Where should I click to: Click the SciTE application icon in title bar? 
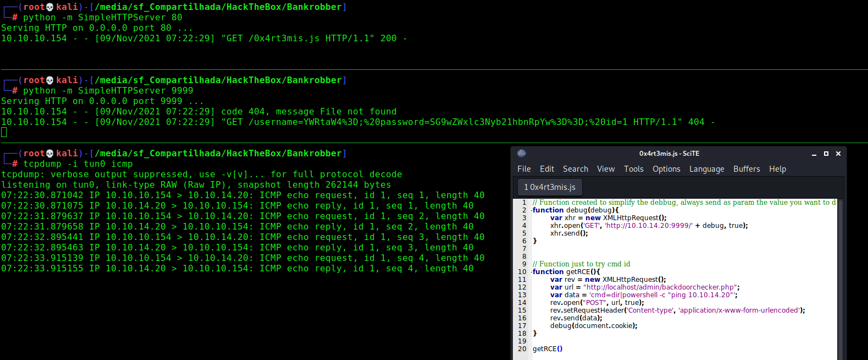click(522, 154)
